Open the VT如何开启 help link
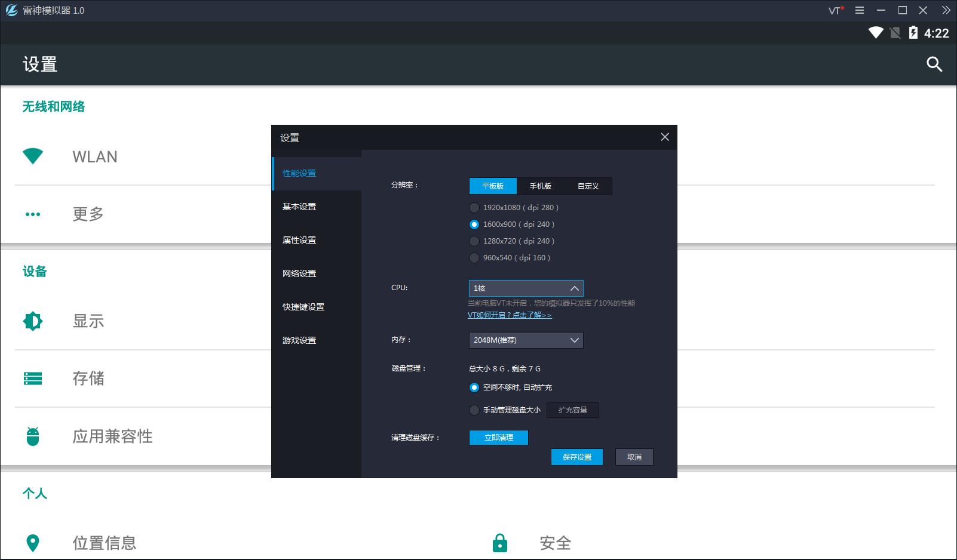 tap(509, 315)
